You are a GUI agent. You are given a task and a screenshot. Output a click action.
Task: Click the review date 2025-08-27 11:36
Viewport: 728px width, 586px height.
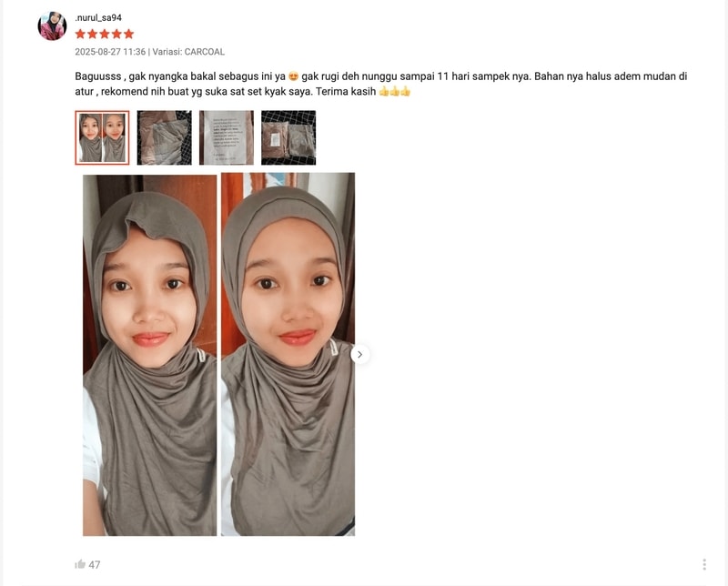110,52
